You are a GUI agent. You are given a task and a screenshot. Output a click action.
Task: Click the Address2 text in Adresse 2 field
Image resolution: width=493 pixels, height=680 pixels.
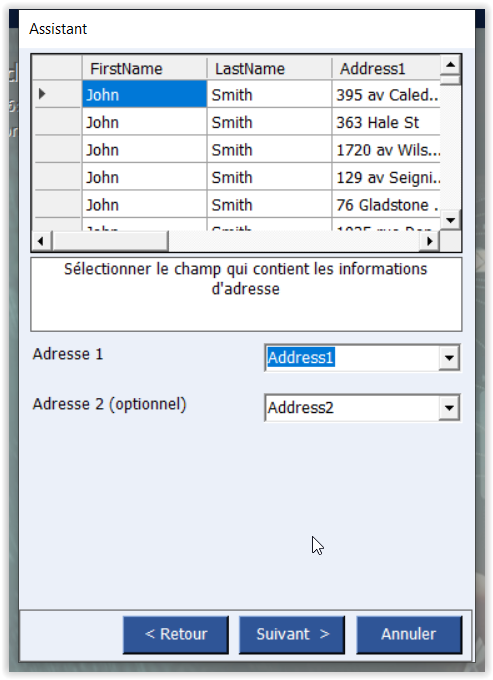(300, 408)
